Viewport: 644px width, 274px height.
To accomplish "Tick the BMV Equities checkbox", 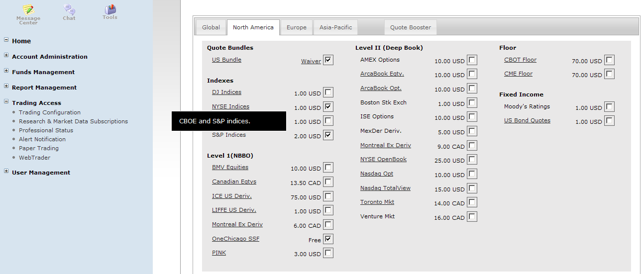I will pos(328,167).
